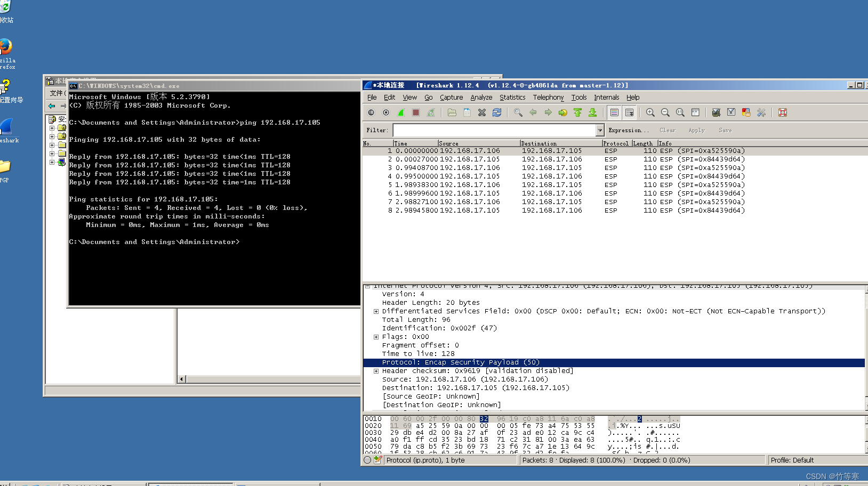Viewport: 868px width, 486px height.
Task: Click expert info status bar circle
Action: (x=367, y=460)
